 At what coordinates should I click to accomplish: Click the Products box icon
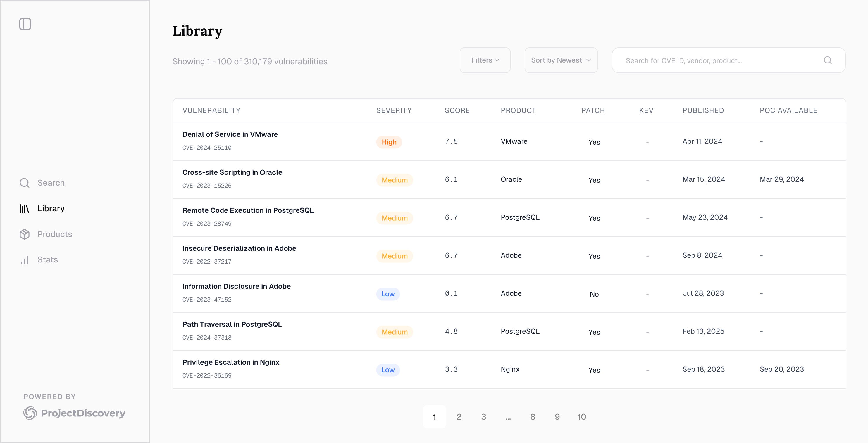click(x=24, y=234)
